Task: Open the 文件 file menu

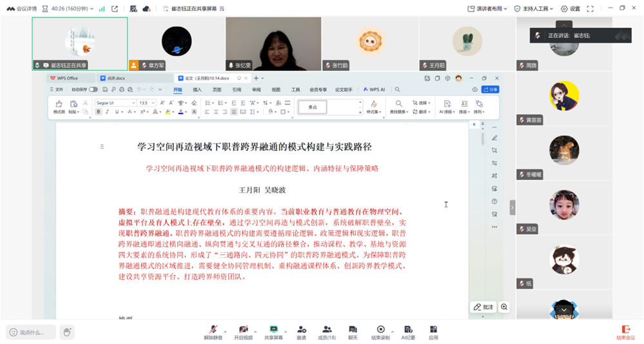Action: tap(57, 90)
